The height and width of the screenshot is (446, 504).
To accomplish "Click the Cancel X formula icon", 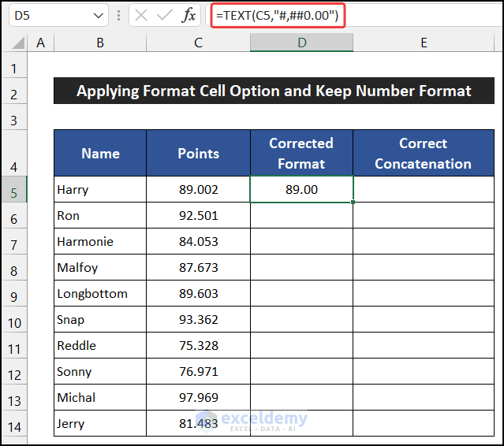I will click(140, 16).
